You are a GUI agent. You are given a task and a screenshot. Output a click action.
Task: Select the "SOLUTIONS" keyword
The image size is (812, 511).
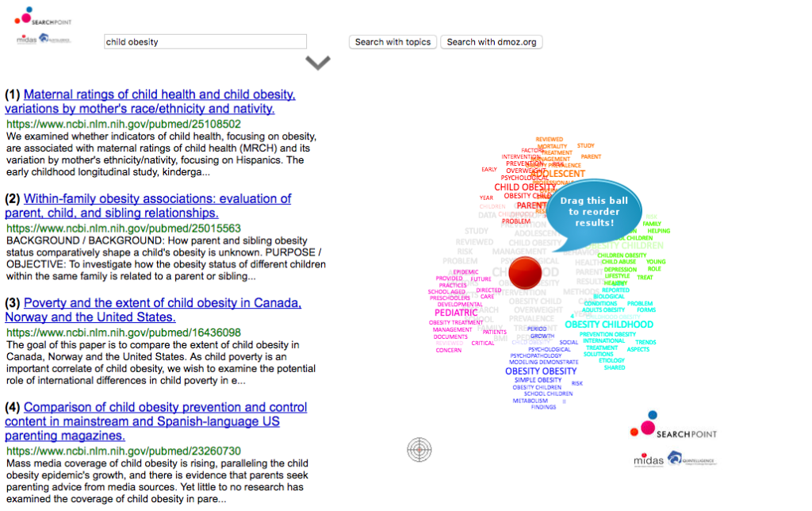tap(598, 354)
